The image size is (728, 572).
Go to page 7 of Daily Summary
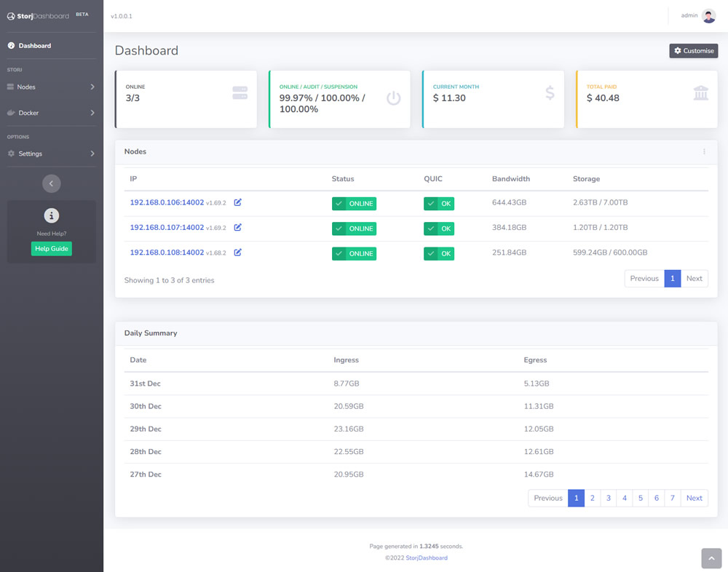pyautogui.click(x=673, y=498)
